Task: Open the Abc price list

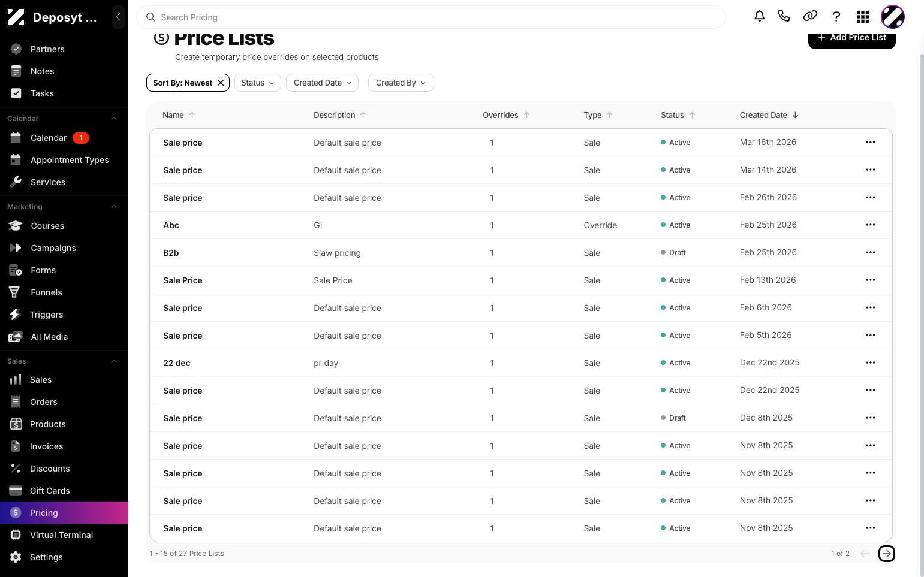Action: [171, 225]
